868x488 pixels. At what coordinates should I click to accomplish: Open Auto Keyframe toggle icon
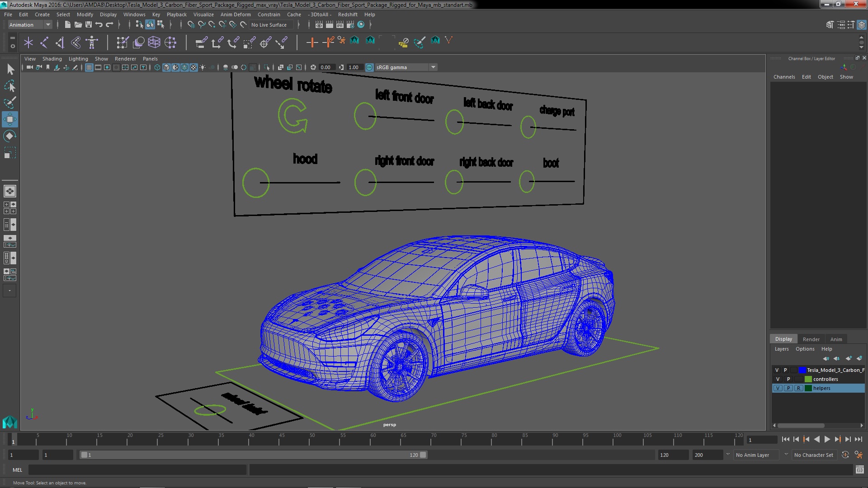coord(845,455)
